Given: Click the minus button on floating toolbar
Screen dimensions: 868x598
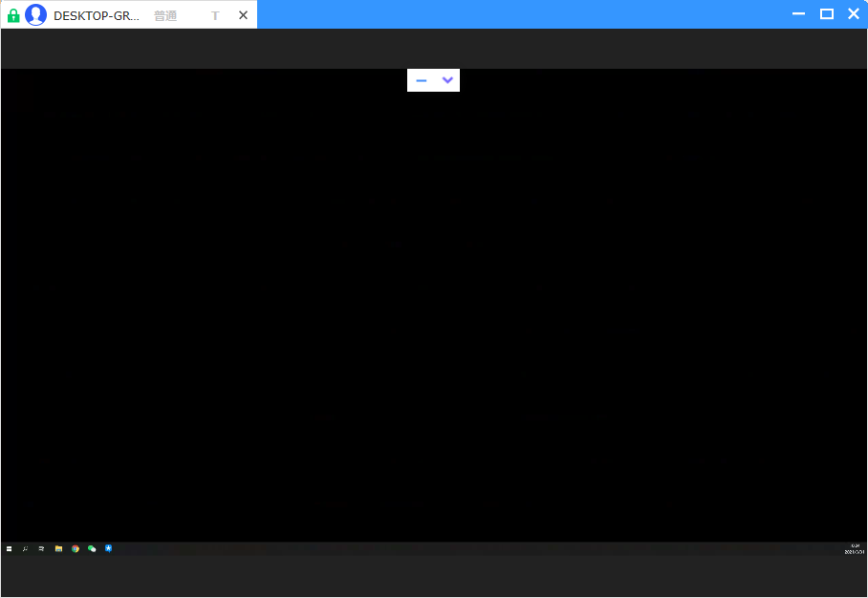Looking at the screenshot, I should (421, 80).
